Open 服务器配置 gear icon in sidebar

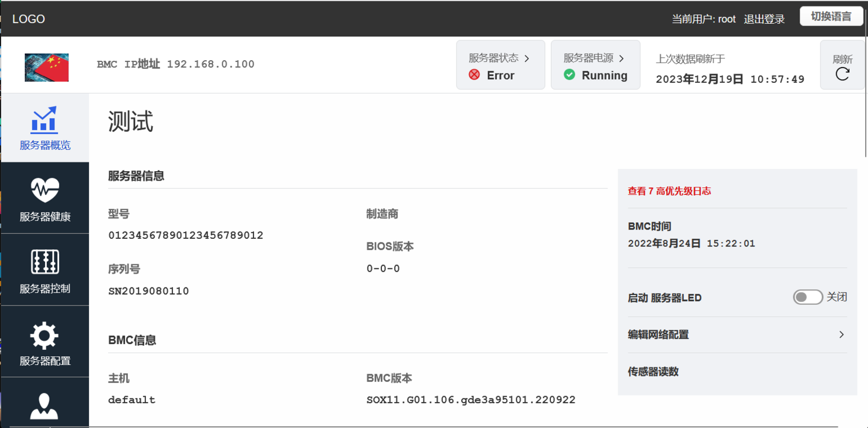(x=45, y=335)
